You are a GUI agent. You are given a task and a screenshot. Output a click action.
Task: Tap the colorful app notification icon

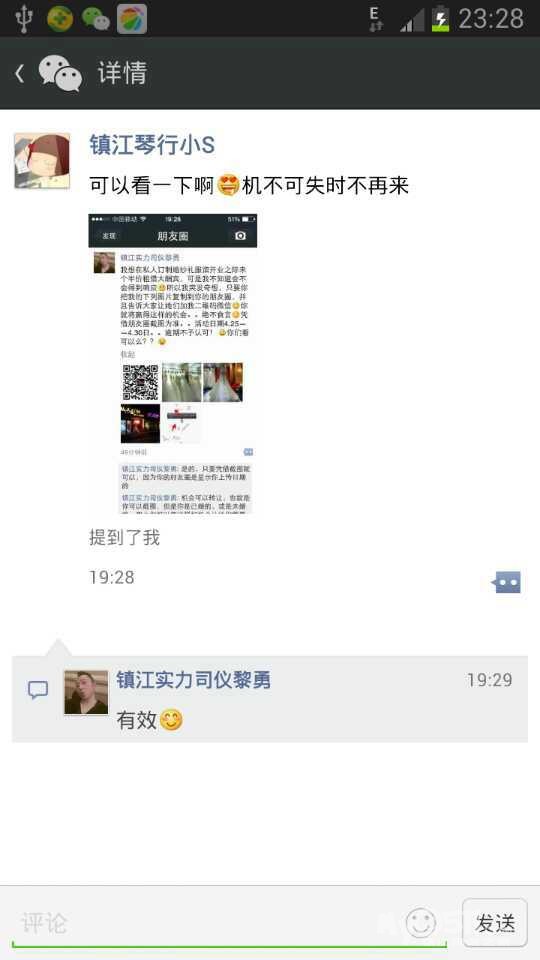[132, 18]
